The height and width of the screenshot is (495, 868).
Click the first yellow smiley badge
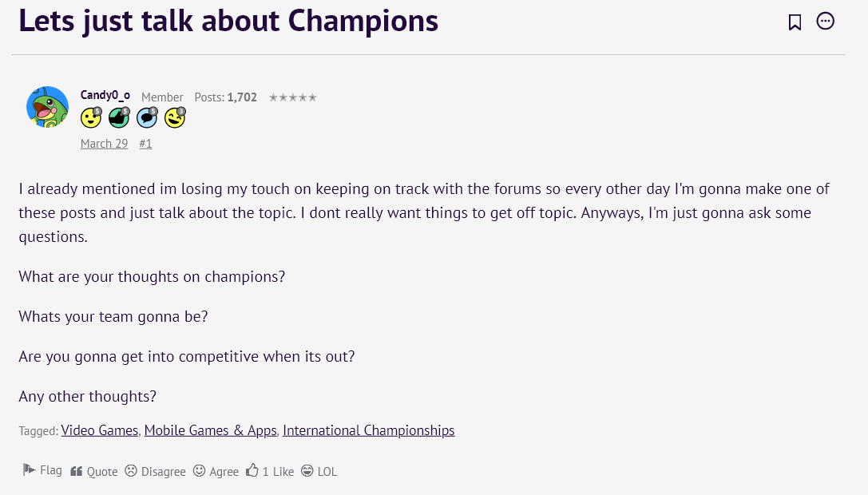91,118
